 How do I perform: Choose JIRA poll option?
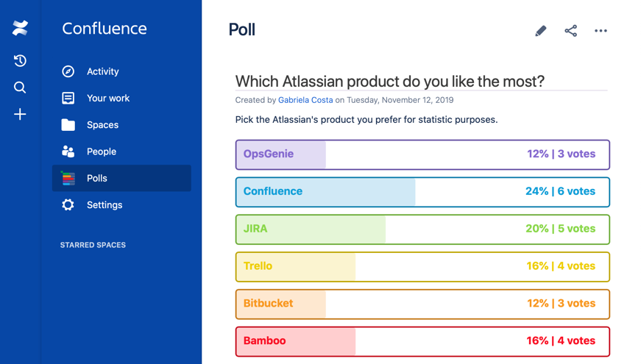[x=422, y=229]
